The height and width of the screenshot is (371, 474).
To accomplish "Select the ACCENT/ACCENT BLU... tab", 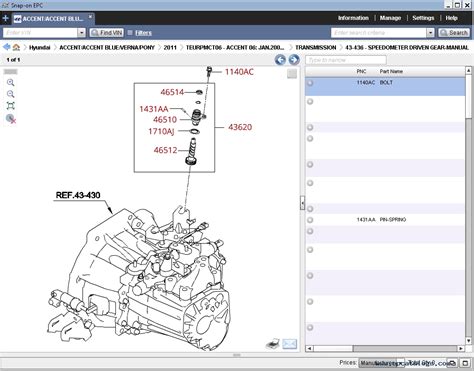I will [x=52, y=19].
